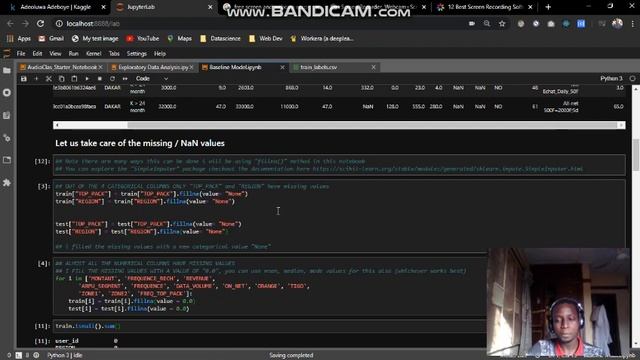Copy the selected cell using the toolbar
Viewport: 640px width, 360px height.
[x=62, y=79]
